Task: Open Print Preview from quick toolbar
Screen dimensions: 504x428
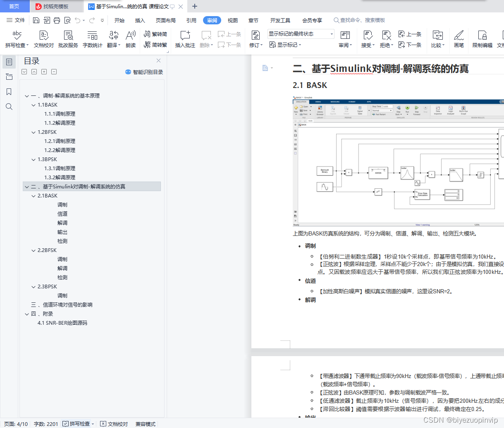Action: click(67, 20)
